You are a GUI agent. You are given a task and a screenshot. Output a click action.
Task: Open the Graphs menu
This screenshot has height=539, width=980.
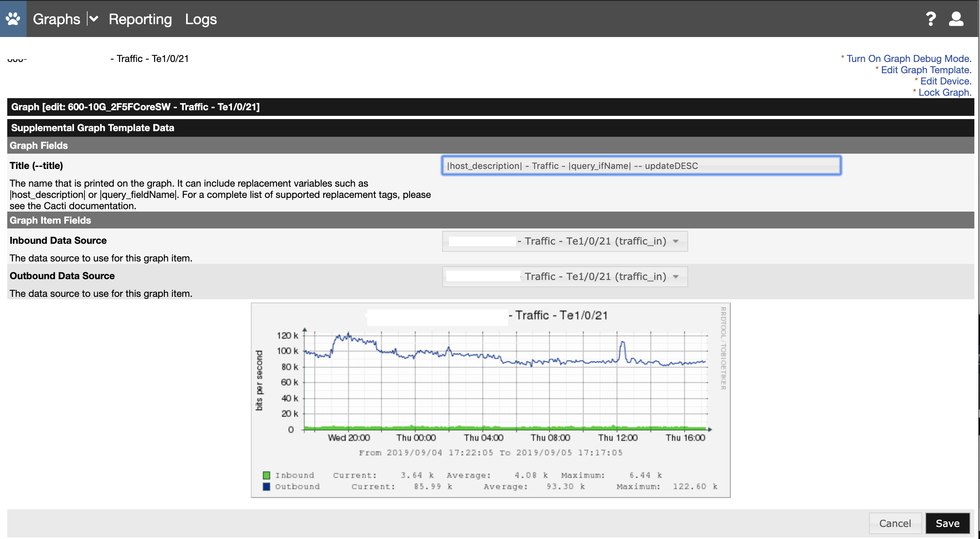pyautogui.click(x=57, y=19)
